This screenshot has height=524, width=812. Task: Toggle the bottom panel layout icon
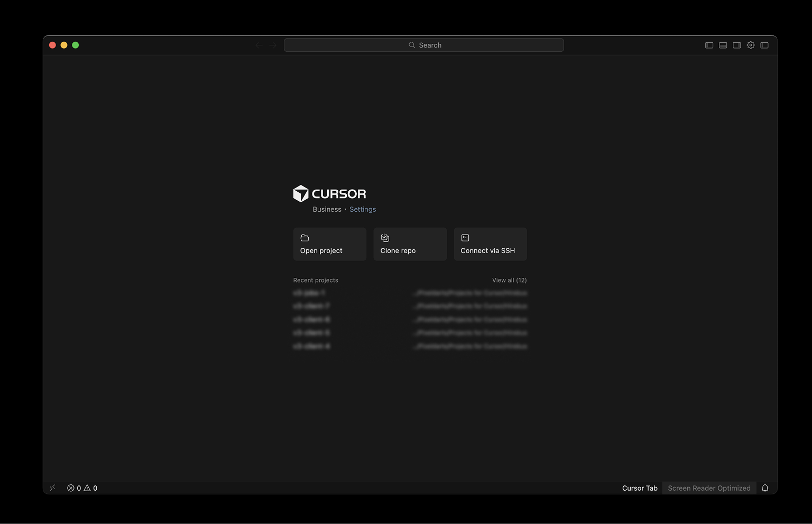pyautogui.click(x=723, y=45)
